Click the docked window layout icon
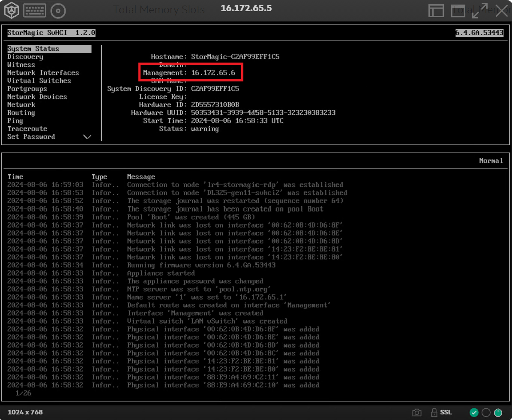512x420 pixels. click(436, 11)
